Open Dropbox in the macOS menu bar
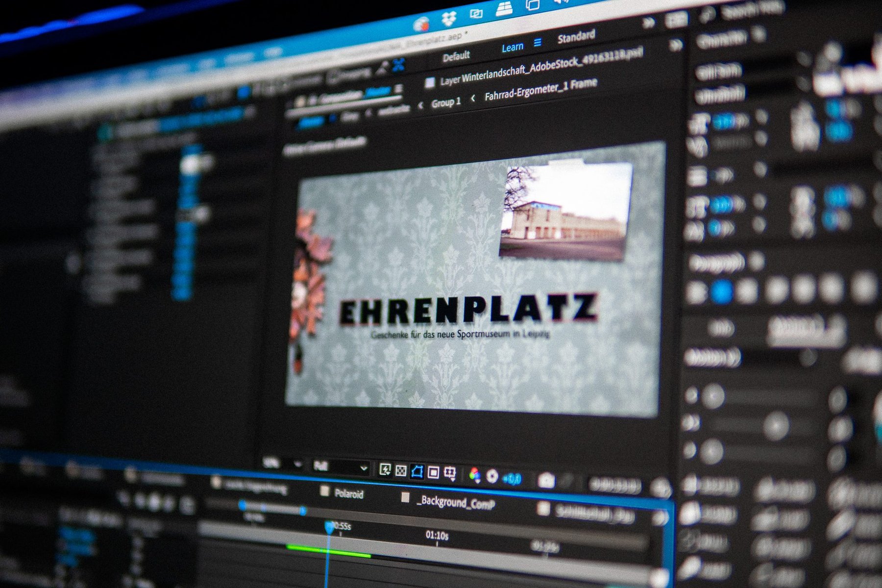The image size is (882, 588). click(448, 19)
